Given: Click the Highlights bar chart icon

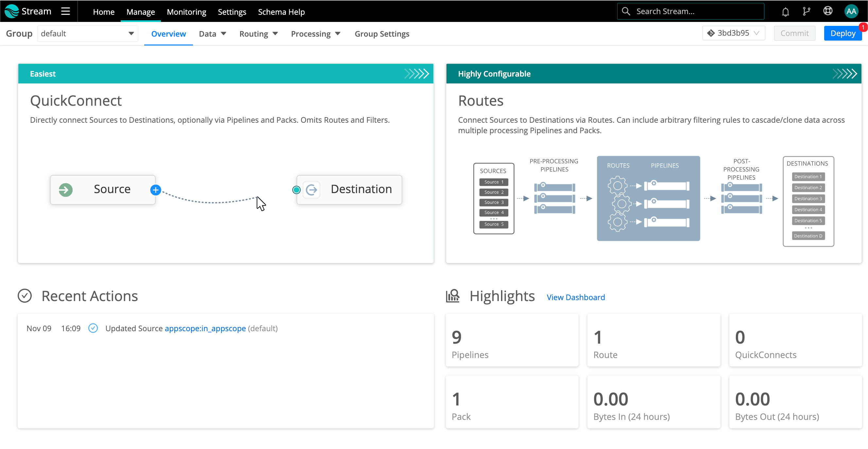Looking at the screenshot, I should [x=453, y=296].
